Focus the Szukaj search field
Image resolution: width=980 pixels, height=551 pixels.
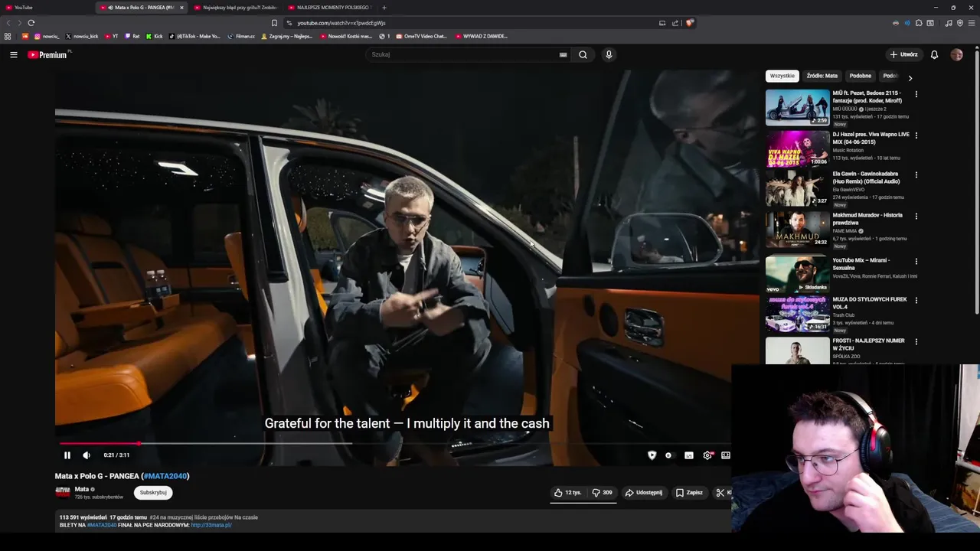[x=463, y=54]
